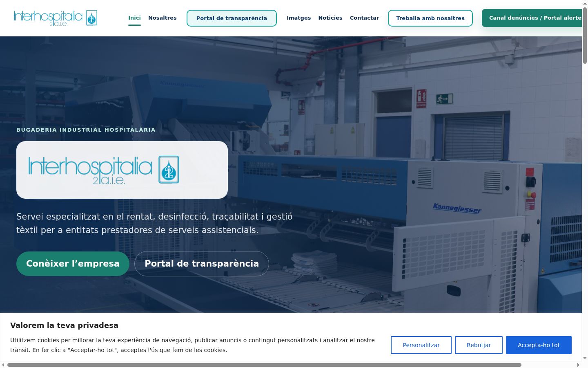Screen dimensions: 588x368
Task: Click the large Interhospitalia logo card
Action: click(x=122, y=170)
